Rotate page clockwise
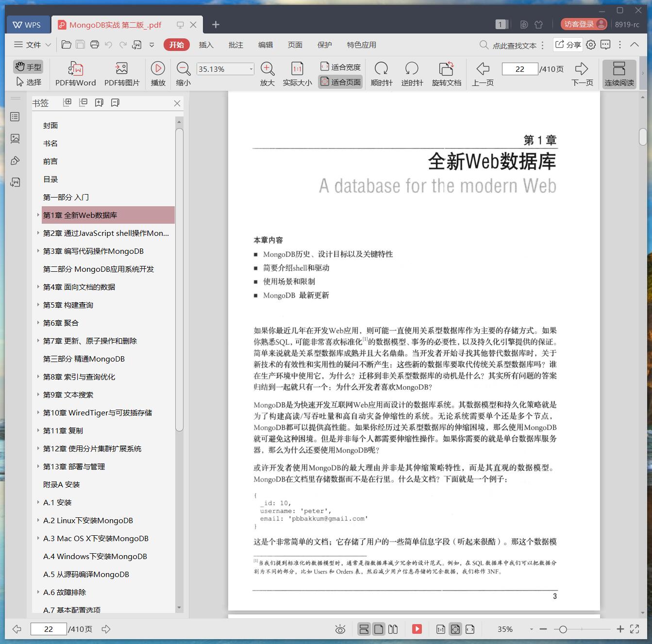The height and width of the screenshot is (644, 652). tap(382, 74)
